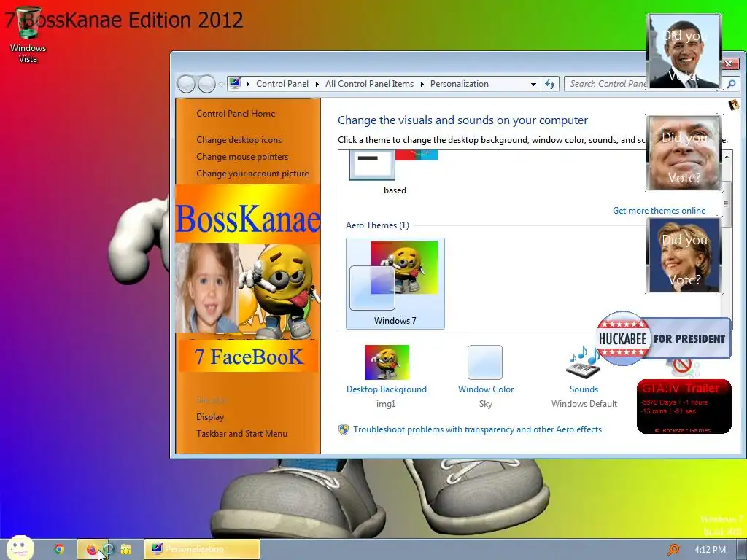Click the blue ring taskbar icon
The image size is (747, 560).
click(109, 550)
